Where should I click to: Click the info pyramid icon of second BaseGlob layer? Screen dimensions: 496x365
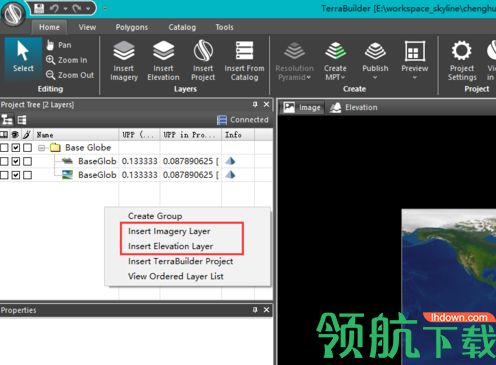[230, 175]
